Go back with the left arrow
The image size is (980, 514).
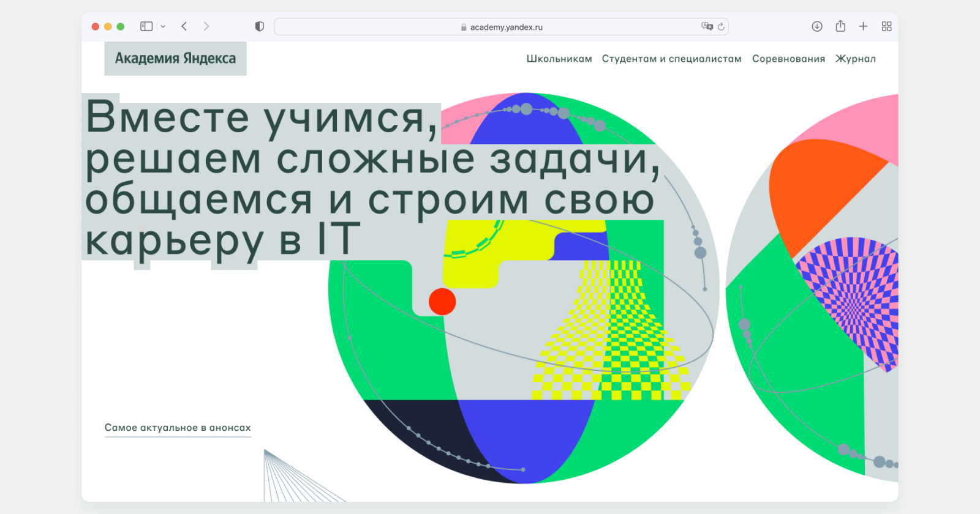[x=184, y=26]
